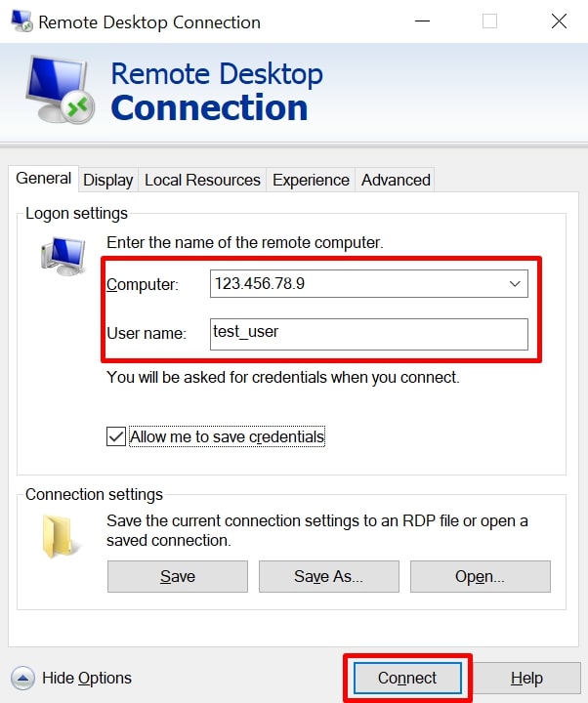Expand the Computer address dropdown arrow
This screenshot has height=703, width=588.
515,283
